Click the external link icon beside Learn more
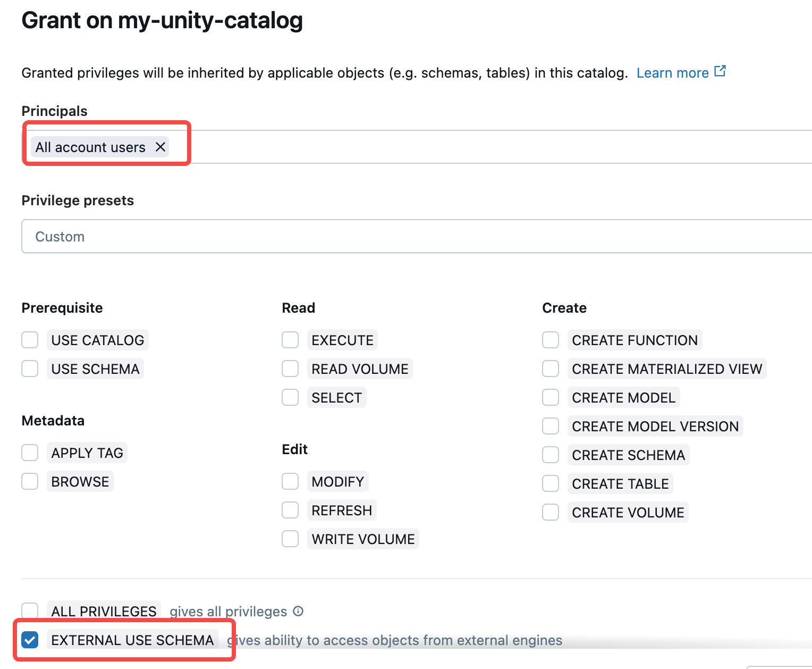This screenshot has height=669, width=812. (721, 70)
